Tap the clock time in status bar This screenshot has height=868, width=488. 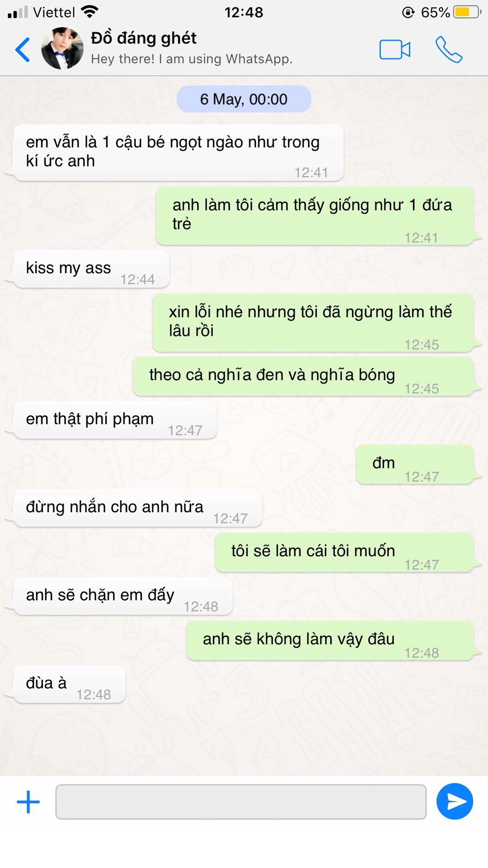244,12
